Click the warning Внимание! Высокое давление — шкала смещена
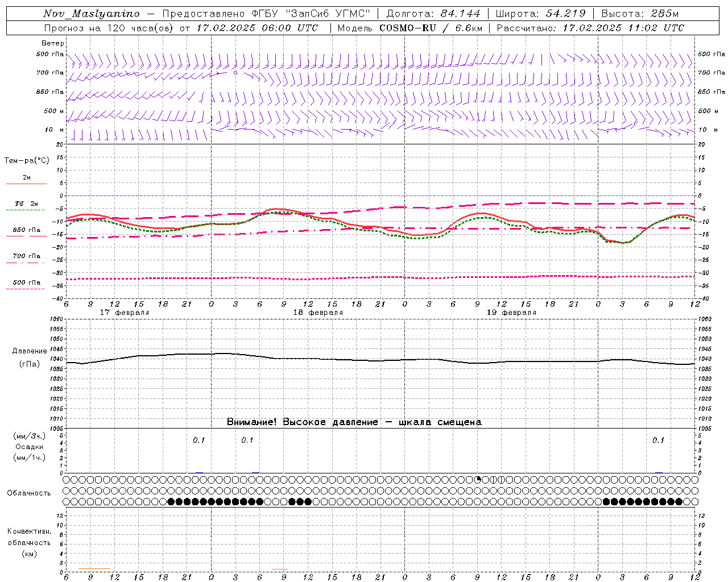 [354, 422]
